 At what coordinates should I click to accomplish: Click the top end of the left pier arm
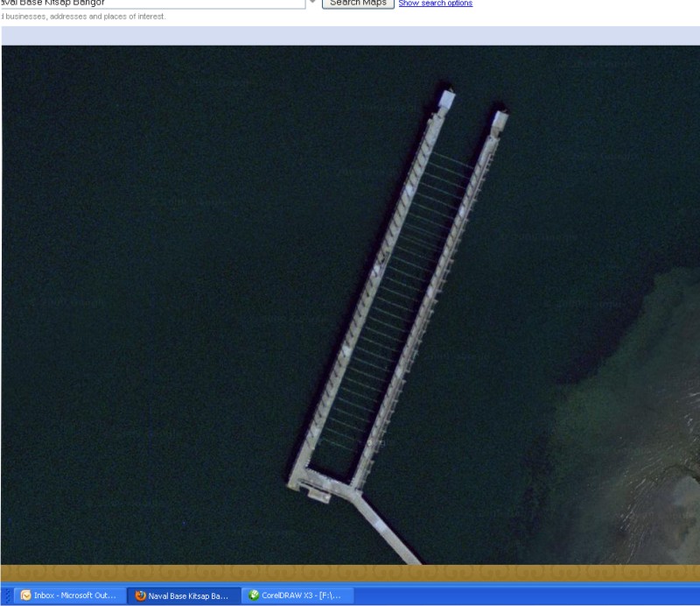tap(446, 98)
